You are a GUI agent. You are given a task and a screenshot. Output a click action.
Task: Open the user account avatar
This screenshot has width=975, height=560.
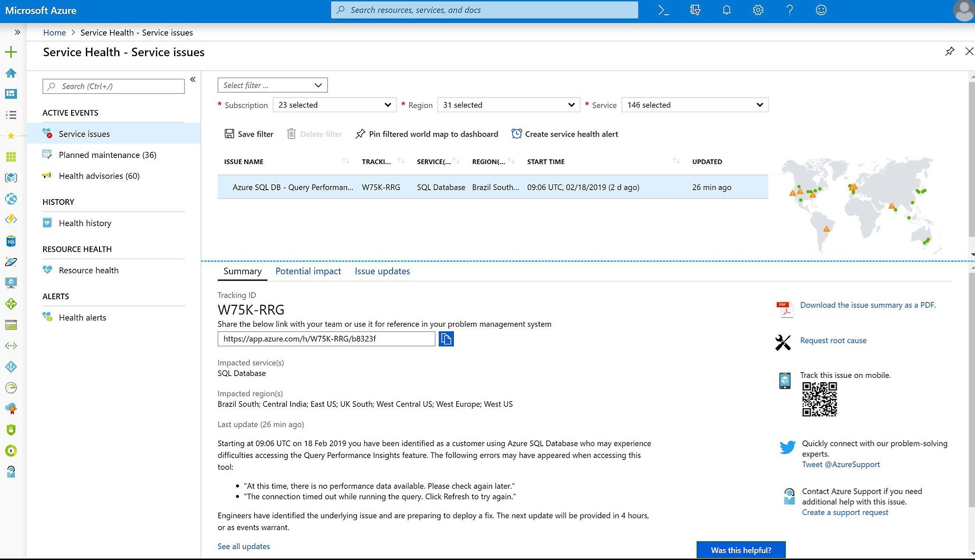click(x=964, y=10)
